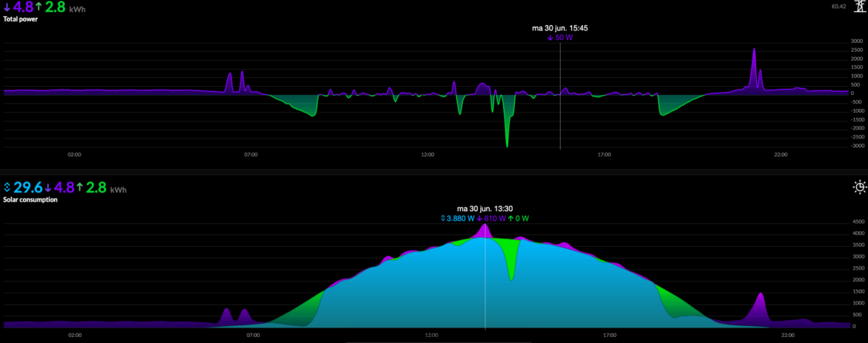868x343 pixels.
Task: Click the electricity pylon icon
Action: pos(860,7)
